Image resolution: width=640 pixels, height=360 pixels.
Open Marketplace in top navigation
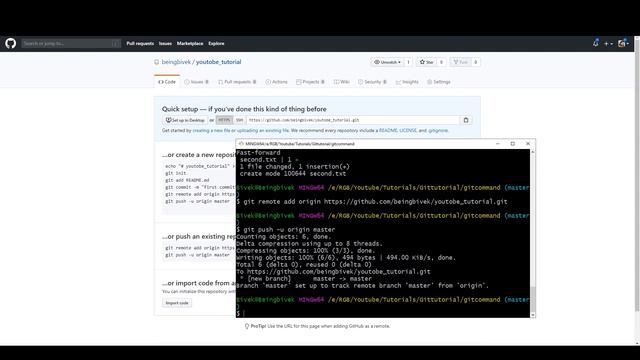pyautogui.click(x=190, y=43)
